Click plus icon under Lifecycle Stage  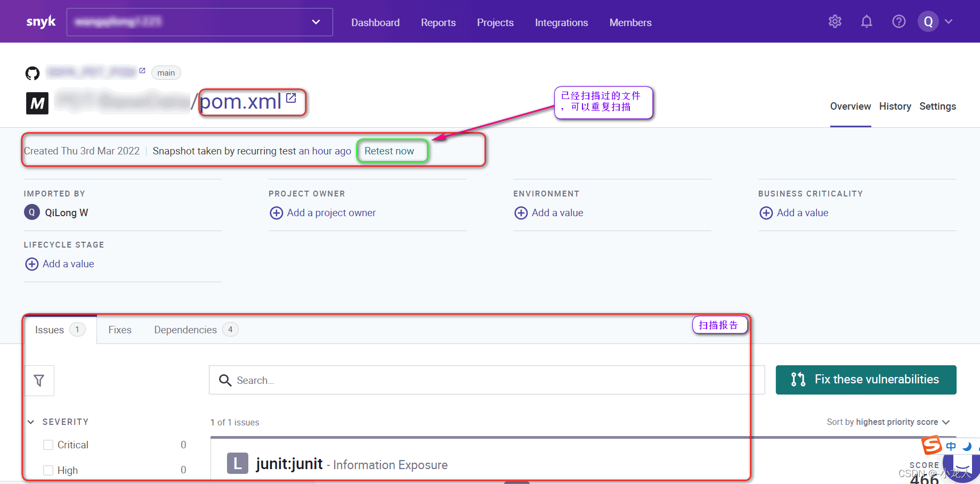coord(32,264)
